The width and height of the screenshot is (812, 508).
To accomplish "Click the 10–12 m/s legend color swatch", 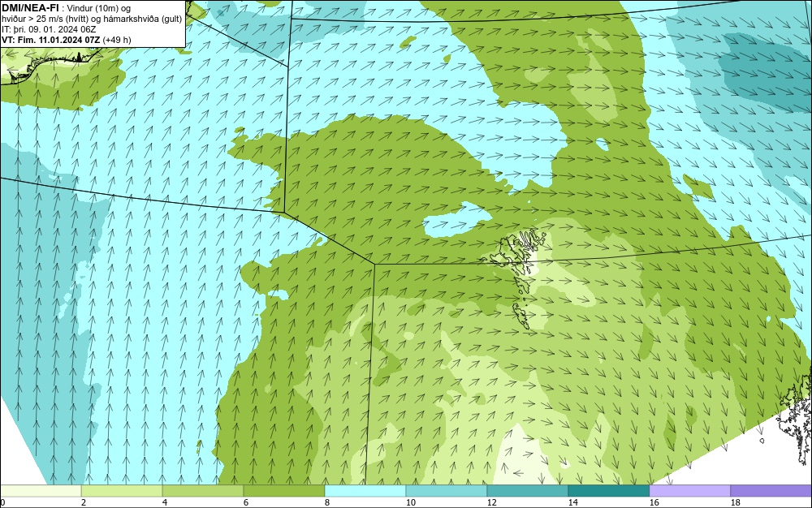I will [447, 491].
